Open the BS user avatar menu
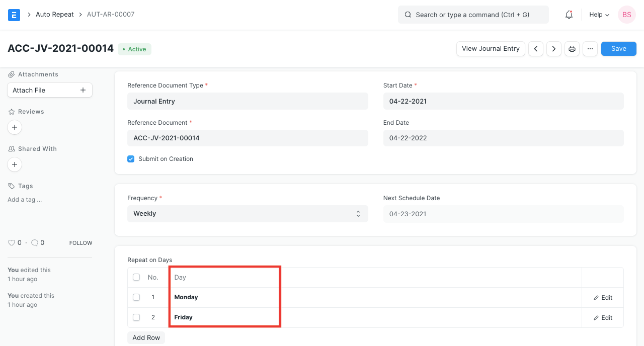This screenshot has height=346, width=644. tap(626, 15)
